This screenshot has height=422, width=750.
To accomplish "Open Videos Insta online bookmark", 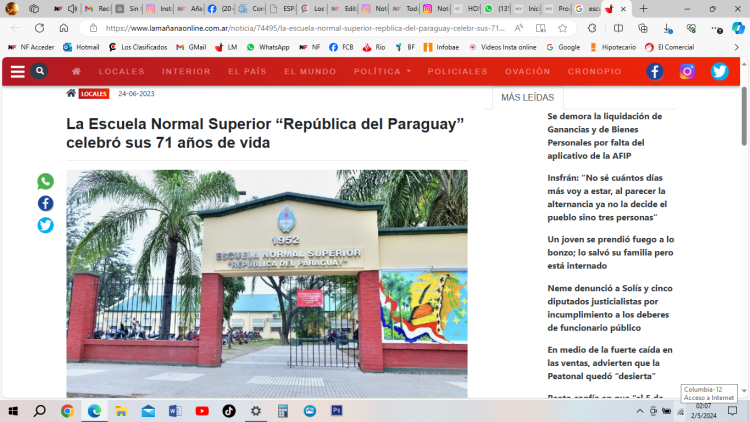I will [x=502, y=47].
